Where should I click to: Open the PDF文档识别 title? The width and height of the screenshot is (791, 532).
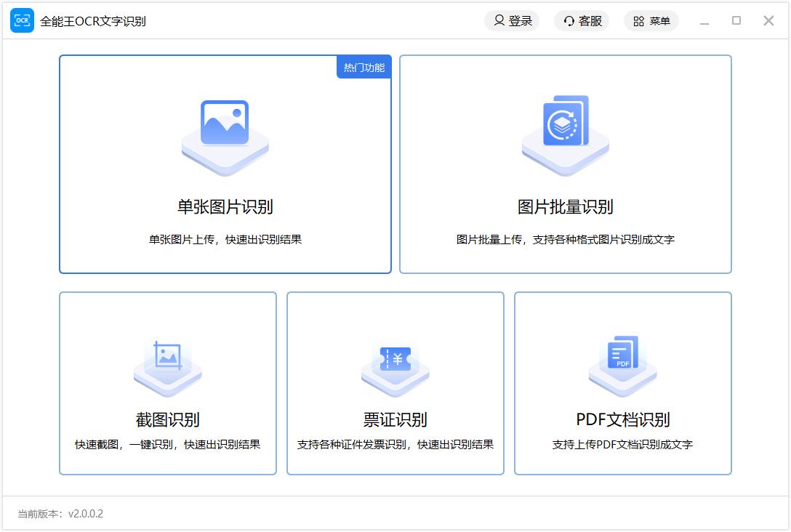click(x=623, y=420)
